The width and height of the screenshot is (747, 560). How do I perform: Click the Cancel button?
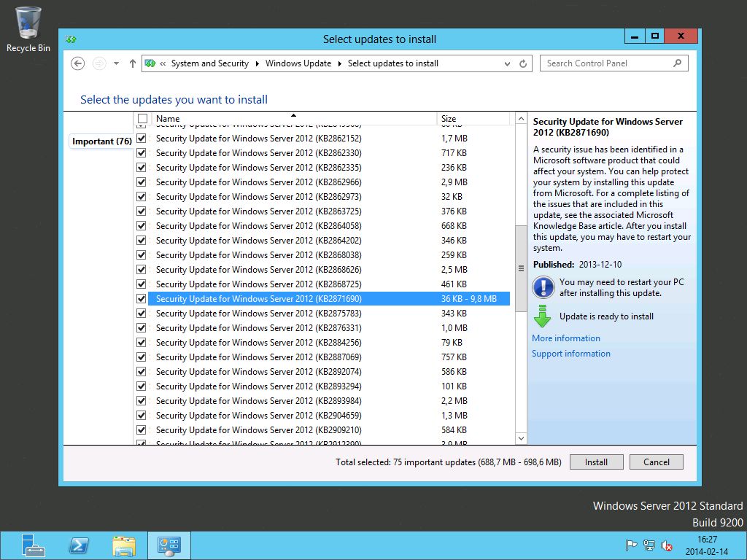[x=657, y=462]
